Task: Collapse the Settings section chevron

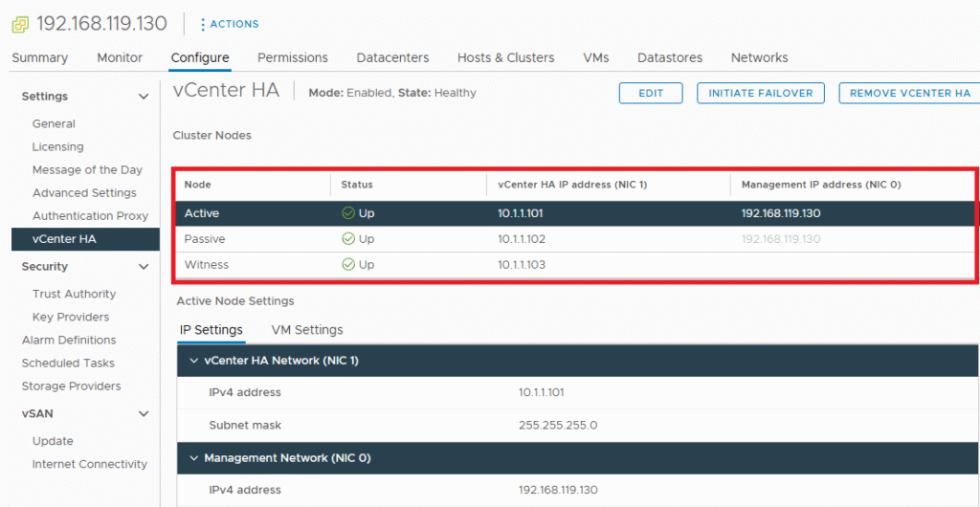Action: click(144, 97)
